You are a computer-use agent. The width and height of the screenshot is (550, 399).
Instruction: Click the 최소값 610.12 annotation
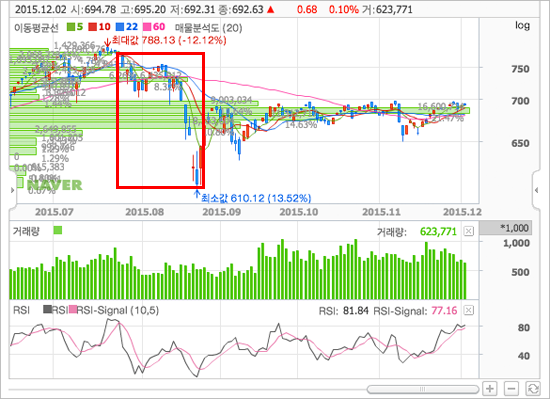pos(256,198)
